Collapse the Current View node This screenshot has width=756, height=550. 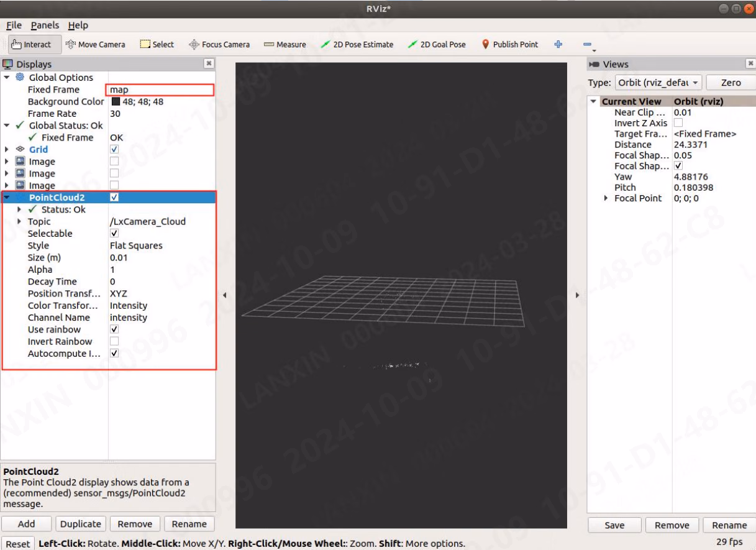point(593,101)
